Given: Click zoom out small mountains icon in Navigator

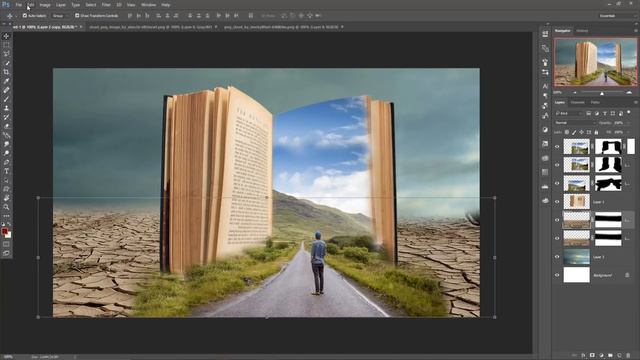Looking at the screenshot, I should pyautogui.click(x=575, y=93).
